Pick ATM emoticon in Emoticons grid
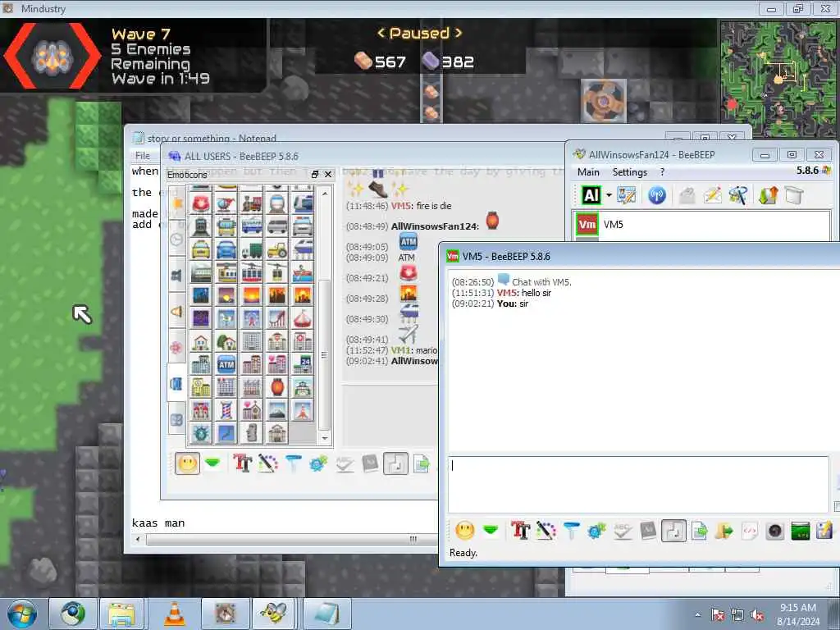The image size is (840, 630). pos(226,365)
